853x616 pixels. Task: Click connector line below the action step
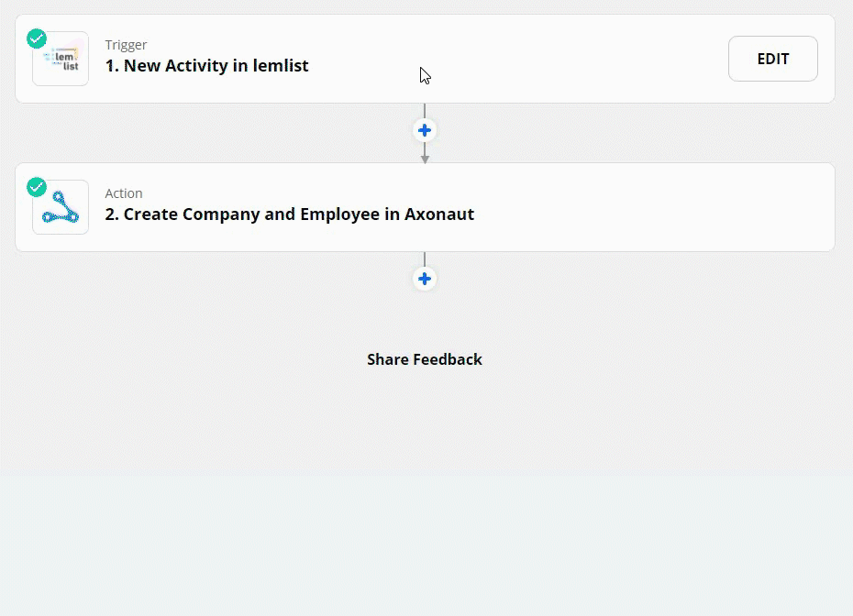pos(425,259)
